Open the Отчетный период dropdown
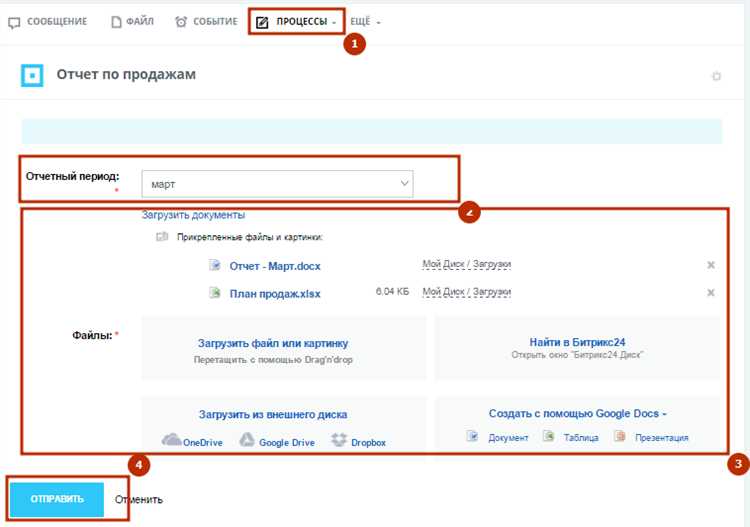This screenshot has width=750, height=527. coord(277,184)
